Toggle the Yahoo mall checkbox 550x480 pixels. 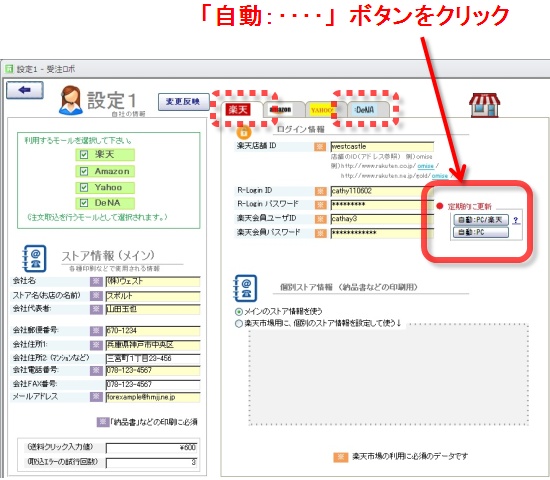(x=84, y=187)
